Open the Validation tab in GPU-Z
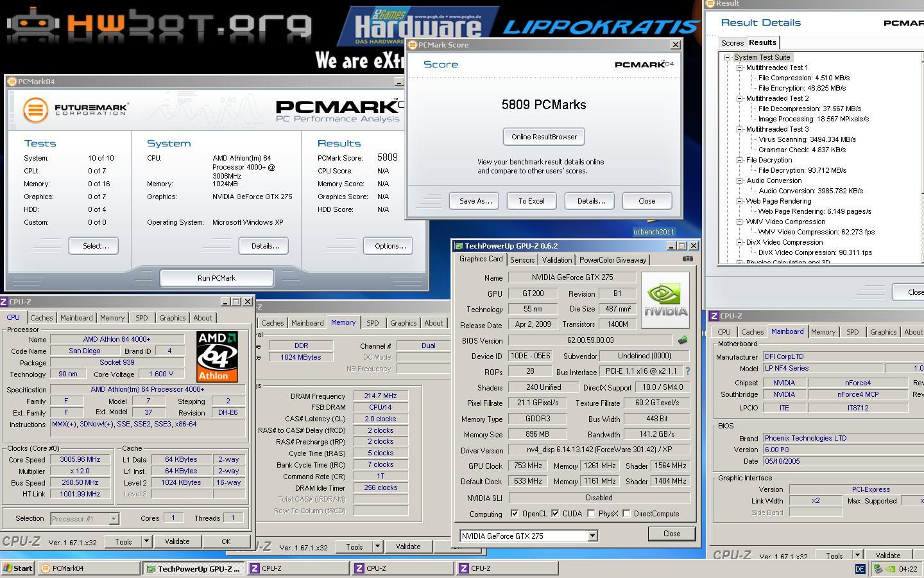The width and height of the screenshot is (924, 578). (x=556, y=260)
